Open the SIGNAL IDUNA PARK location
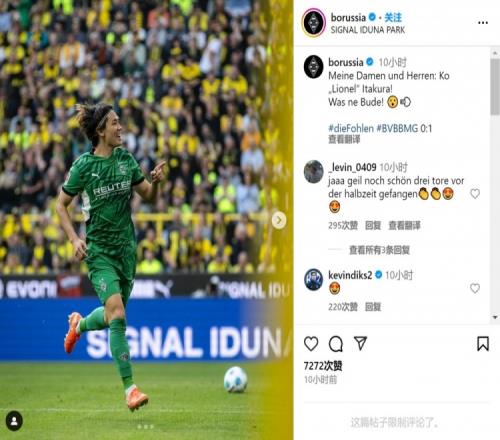 (x=368, y=30)
